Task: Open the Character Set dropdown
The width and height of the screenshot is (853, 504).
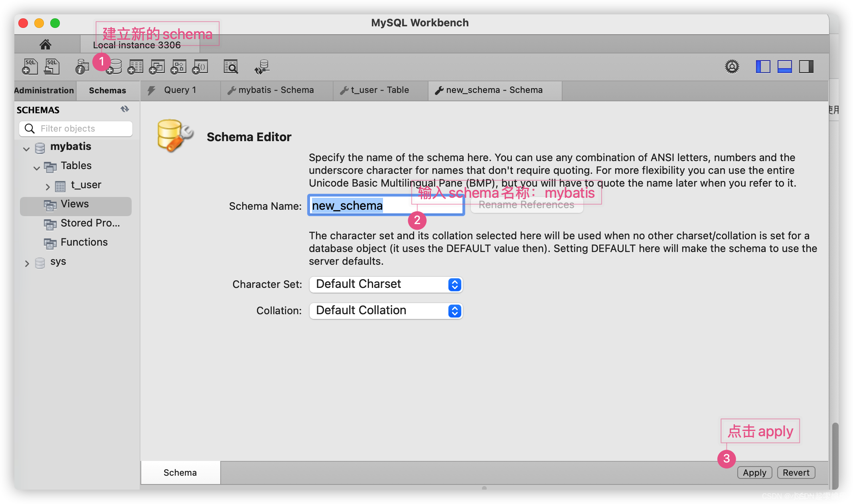Action: point(386,284)
